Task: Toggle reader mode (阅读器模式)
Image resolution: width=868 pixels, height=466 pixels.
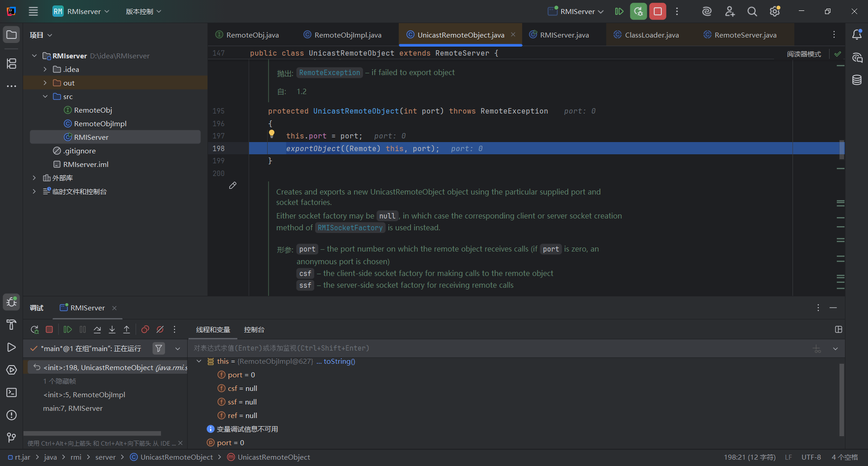Action: (x=804, y=54)
